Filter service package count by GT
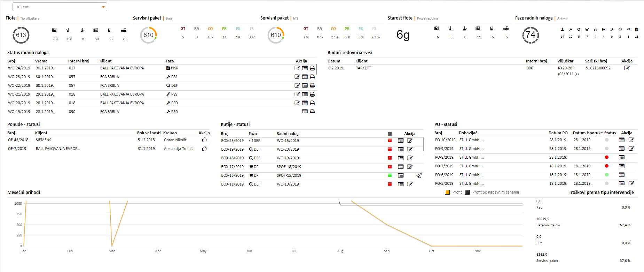The height and width of the screenshot is (272, 644). click(183, 29)
